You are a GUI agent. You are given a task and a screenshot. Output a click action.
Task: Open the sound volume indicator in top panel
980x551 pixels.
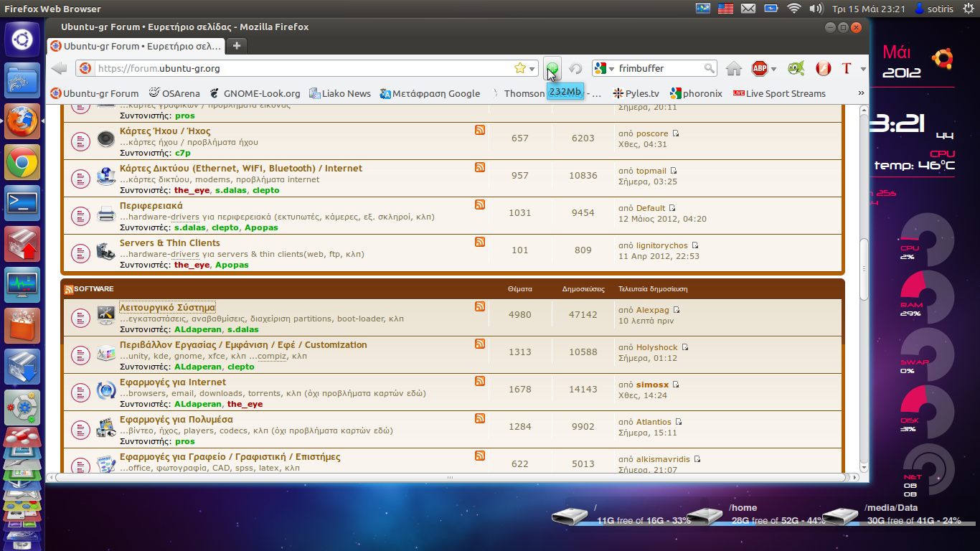tap(816, 9)
